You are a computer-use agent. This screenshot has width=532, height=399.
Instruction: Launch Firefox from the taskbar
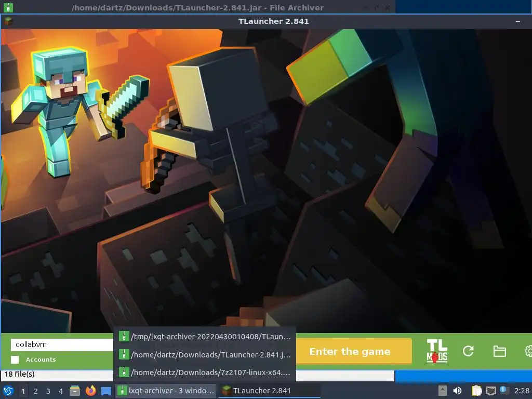click(x=90, y=391)
